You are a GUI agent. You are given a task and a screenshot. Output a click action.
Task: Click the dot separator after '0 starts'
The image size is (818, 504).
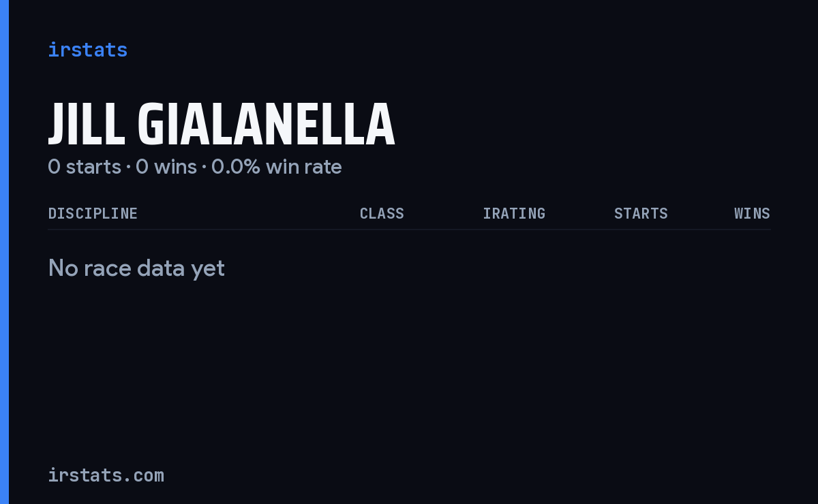coord(128,168)
